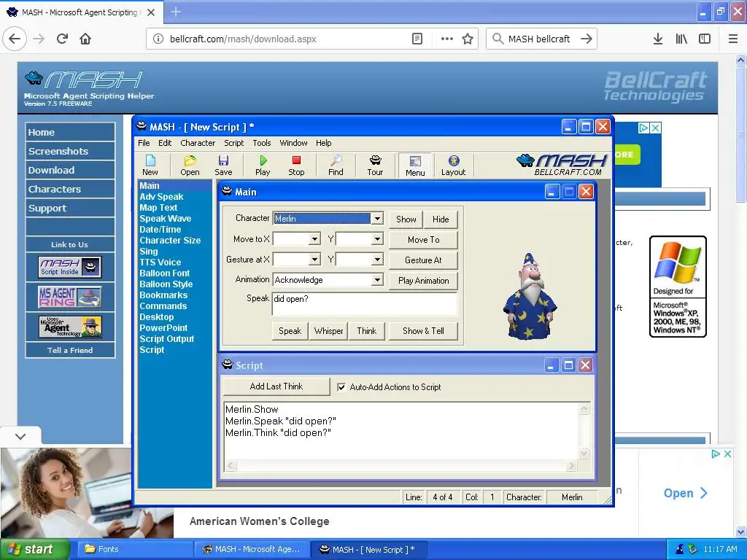Screen dimensions: 747x560
Task: Open the Find tool in the MASH toolbar
Action: pyautogui.click(x=336, y=166)
